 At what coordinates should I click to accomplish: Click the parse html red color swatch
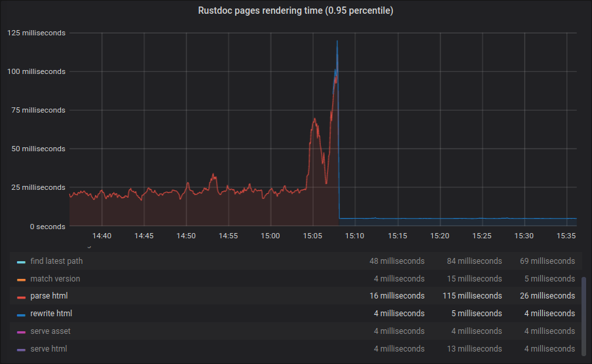pyautogui.click(x=21, y=297)
